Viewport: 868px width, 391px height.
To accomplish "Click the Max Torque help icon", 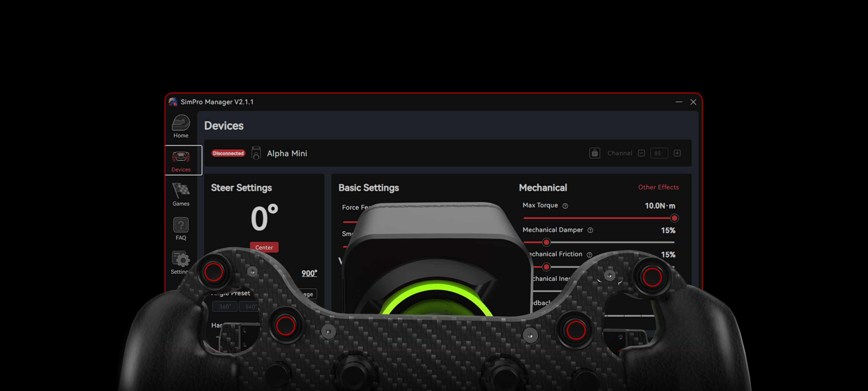I will 565,206.
